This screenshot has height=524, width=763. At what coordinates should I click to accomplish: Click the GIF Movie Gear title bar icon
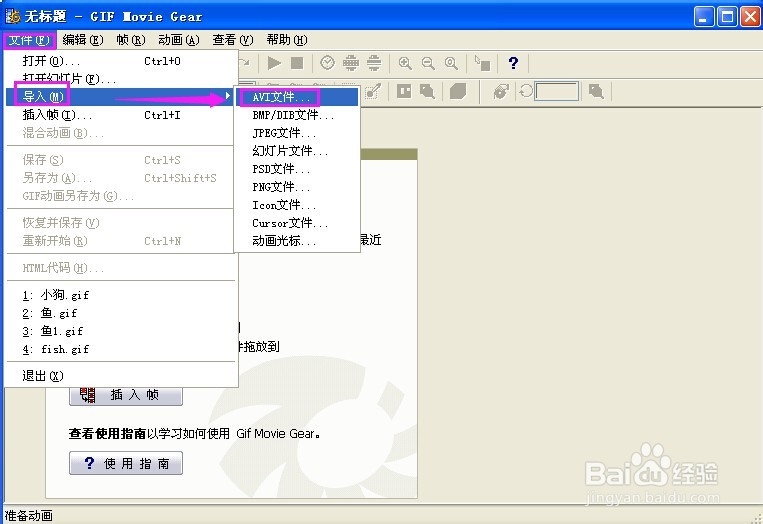click(x=13, y=17)
